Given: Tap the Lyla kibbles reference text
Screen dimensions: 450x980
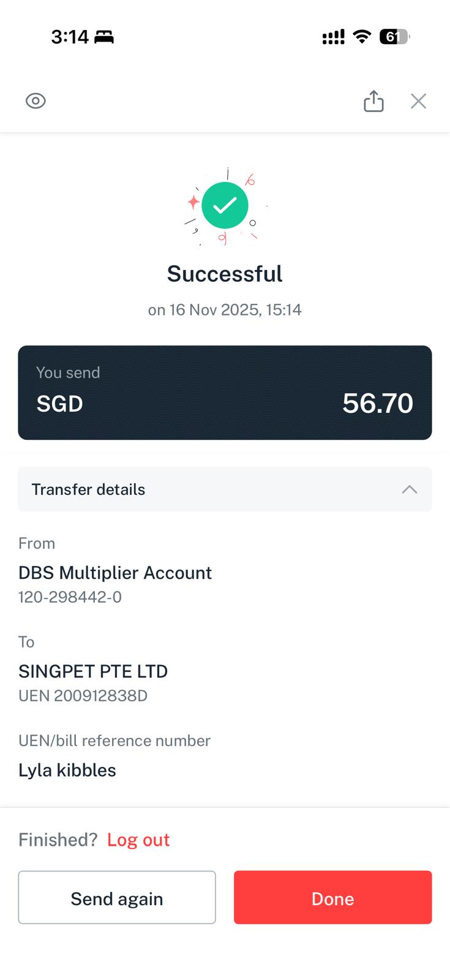Looking at the screenshot, I should point(67,770).
